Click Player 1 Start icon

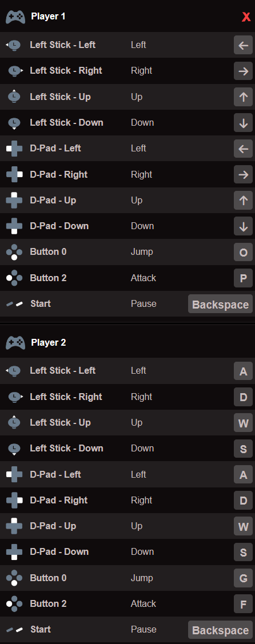14,304
